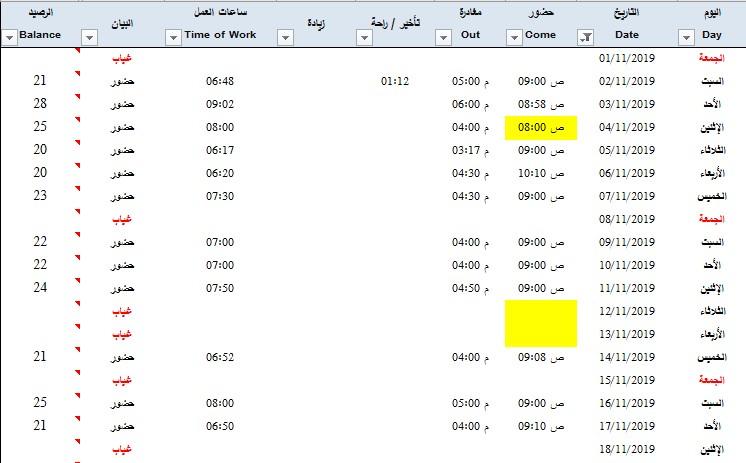The width and height of the screenshot is (746, 463).
Task: Select Out cell 04:50 م
Action: coord(470,288)
